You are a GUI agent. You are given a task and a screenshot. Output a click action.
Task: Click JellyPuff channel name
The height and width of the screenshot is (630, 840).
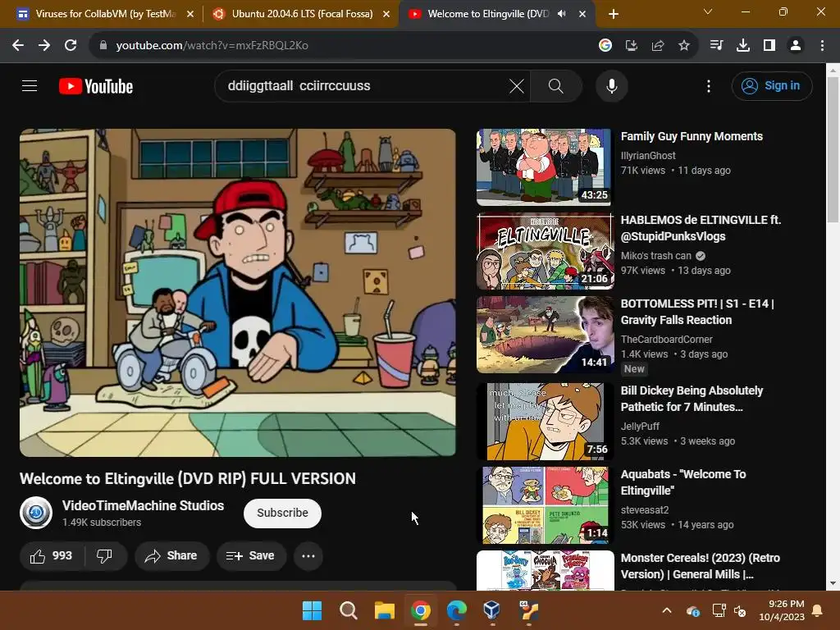(640, 427)
